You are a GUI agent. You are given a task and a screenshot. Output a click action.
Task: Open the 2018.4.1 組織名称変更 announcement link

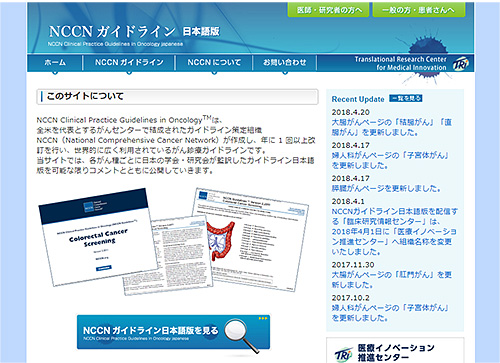(394, 231)
